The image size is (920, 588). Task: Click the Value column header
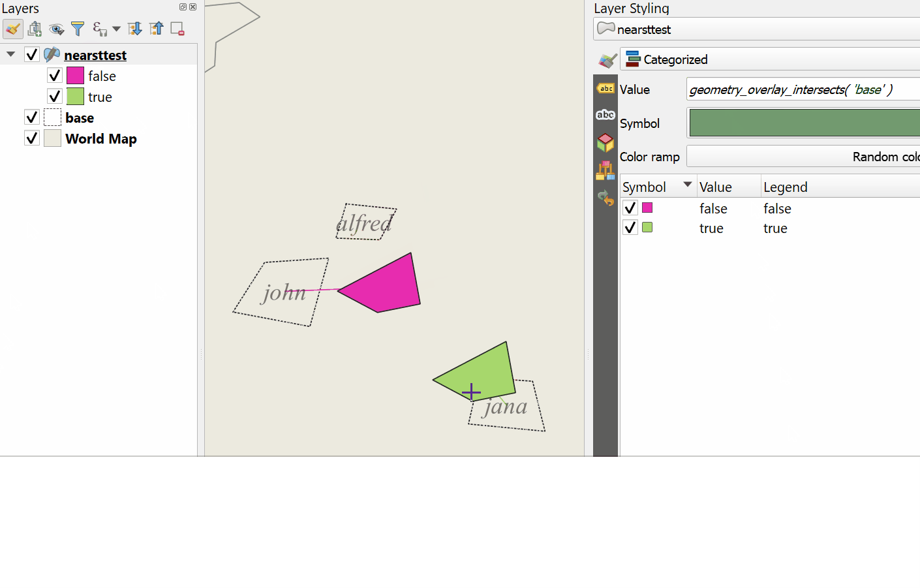716,187
